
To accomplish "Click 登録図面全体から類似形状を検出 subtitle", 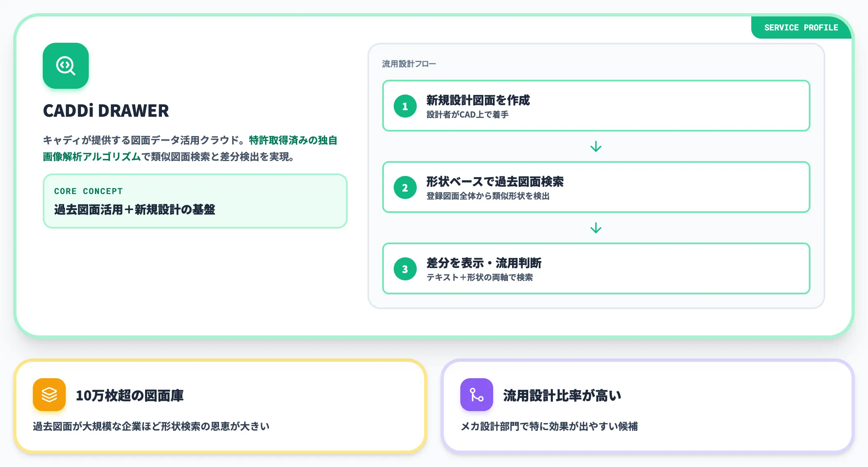I will 488,196.
